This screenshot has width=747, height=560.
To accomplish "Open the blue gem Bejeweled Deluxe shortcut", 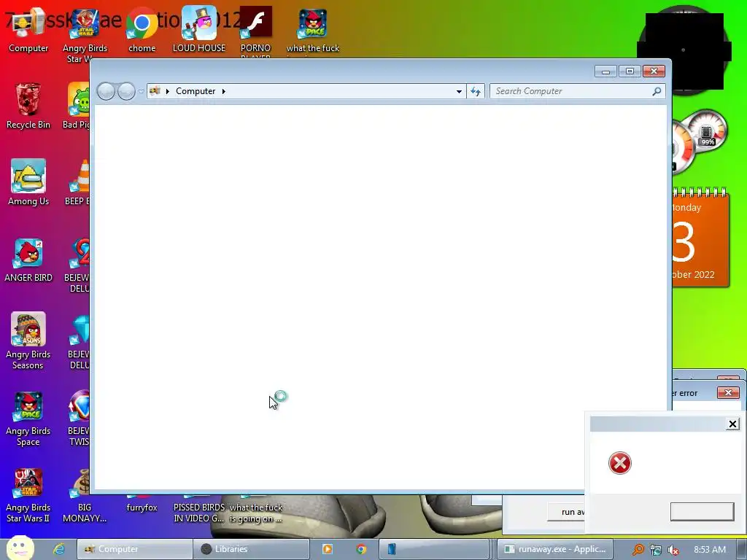I will 80,341.
